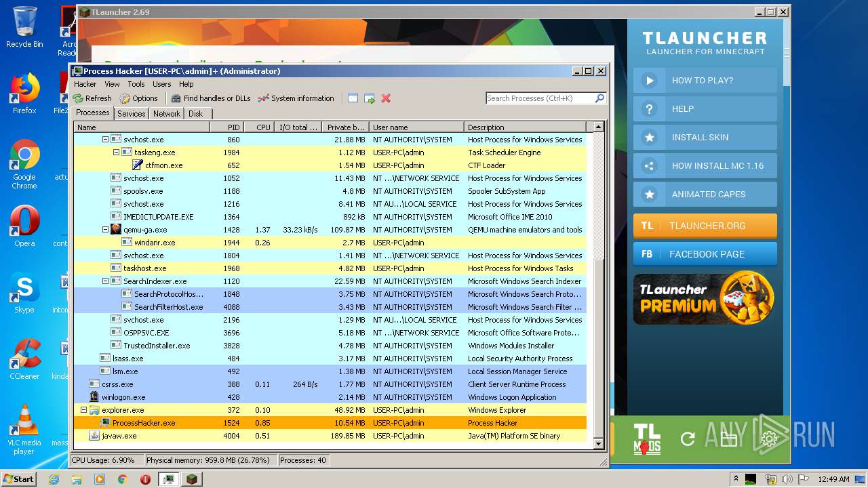Open Options in the toolbar
The height and width of the screenshot is (488, 868).
[x=138, y=98]
